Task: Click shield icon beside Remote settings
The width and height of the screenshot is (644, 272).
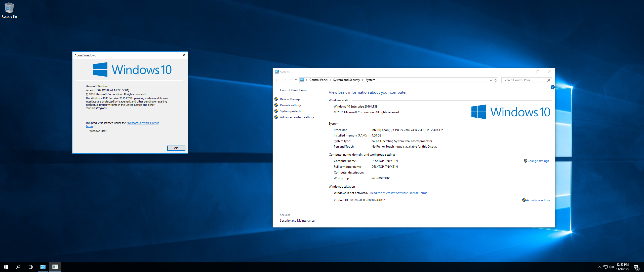Action: pyautogui.click(x=276, y=105)
